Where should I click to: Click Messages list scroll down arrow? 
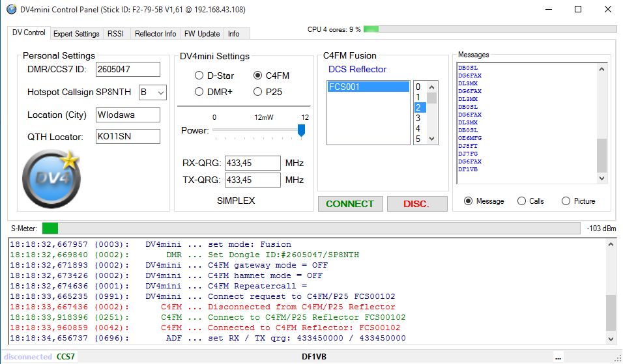(601, 178)
